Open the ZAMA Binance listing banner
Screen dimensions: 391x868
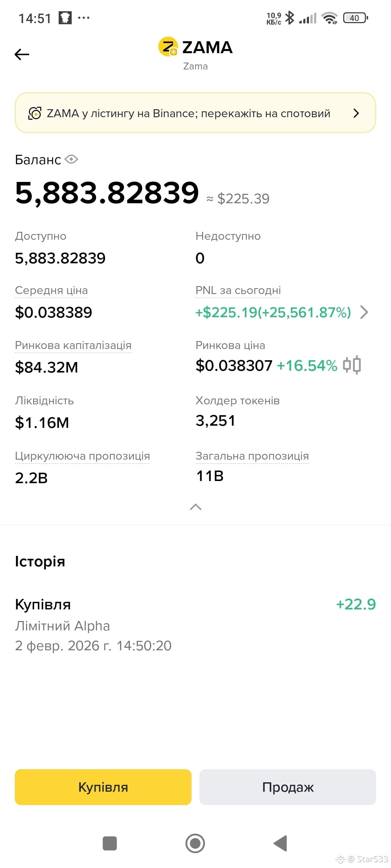[195, 113]
